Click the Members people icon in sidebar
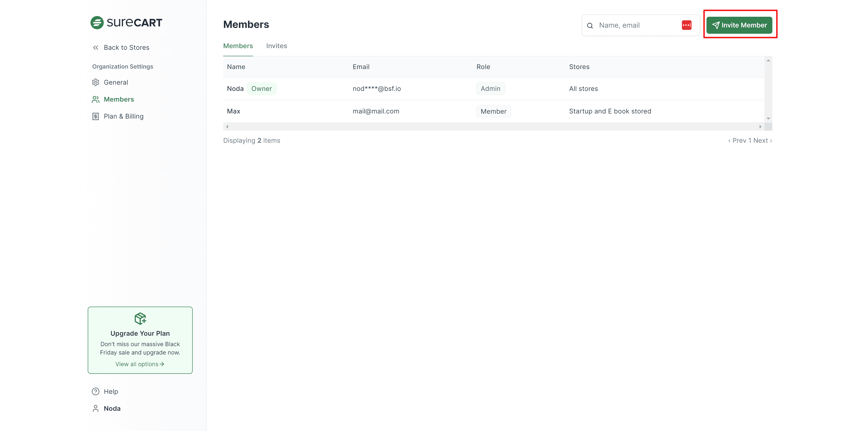868x431 pixels. (96, 99)
